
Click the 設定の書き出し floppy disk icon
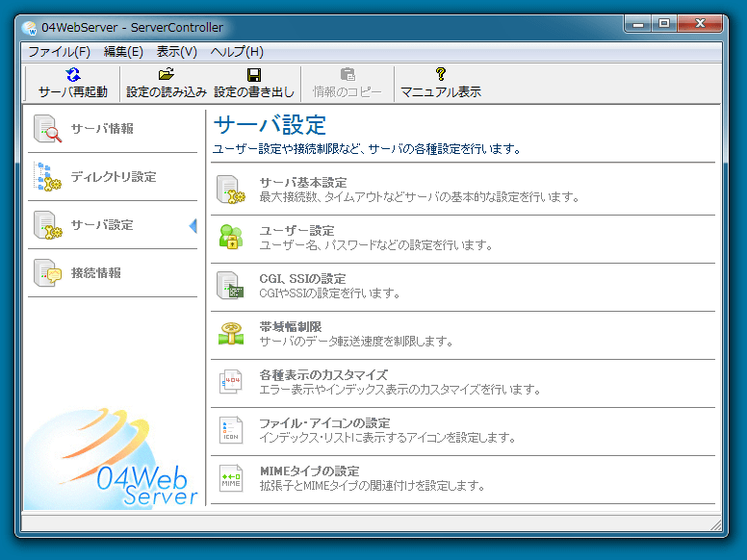tap(254, 75)
